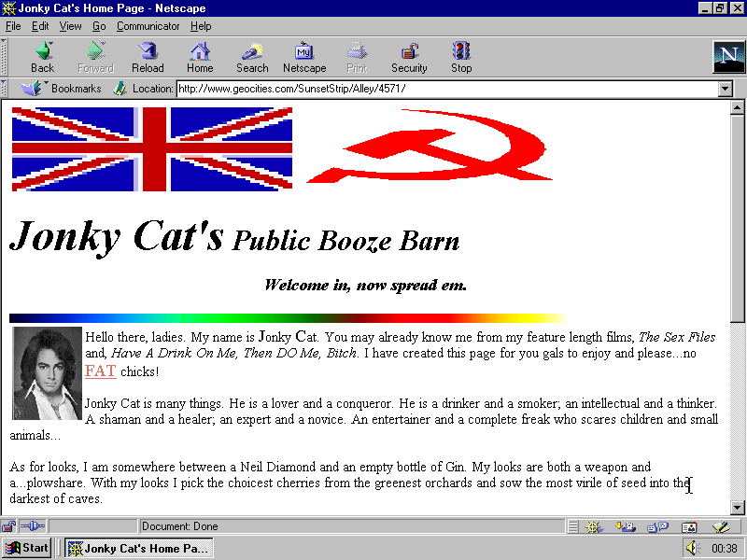This screenshot has height=560, width=747.
Task: Click the vertical scrollbar thumb
Action: point(737,218)
